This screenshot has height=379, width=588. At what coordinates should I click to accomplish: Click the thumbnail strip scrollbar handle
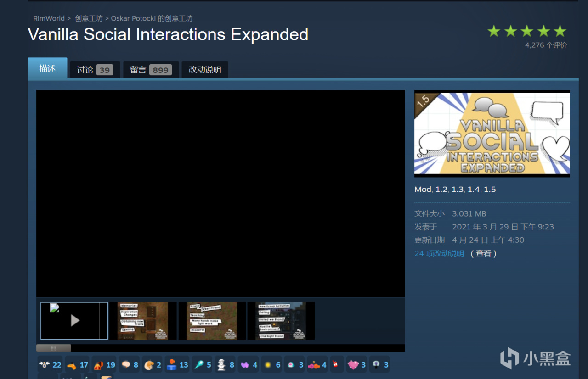click(x=54, y=348)
